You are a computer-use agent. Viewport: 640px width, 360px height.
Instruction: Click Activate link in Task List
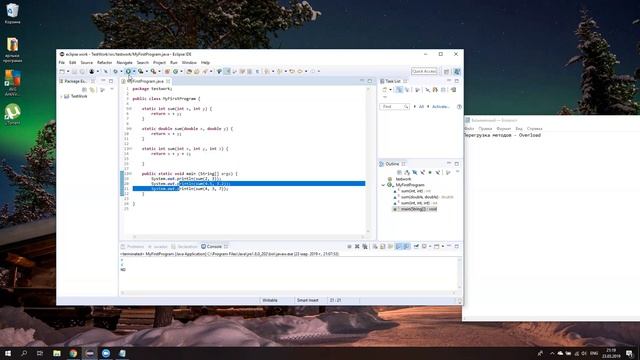440,107
